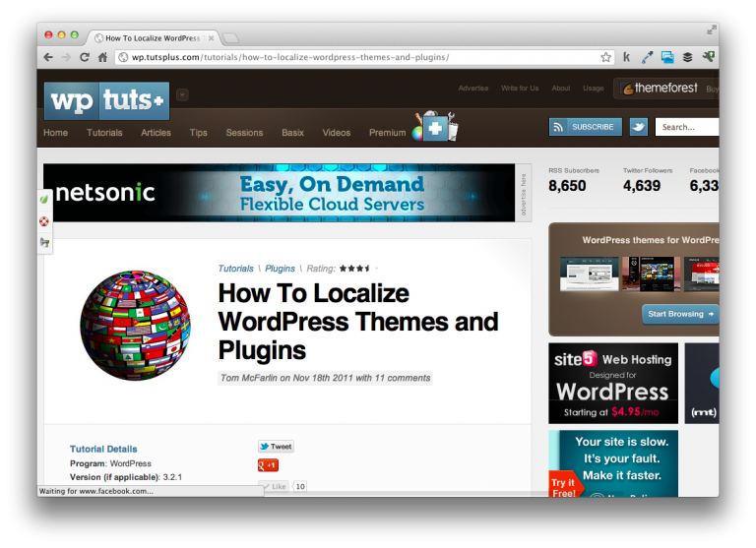
Task: Open the stacked layers extension icon
Action: [x=687, y=57]
